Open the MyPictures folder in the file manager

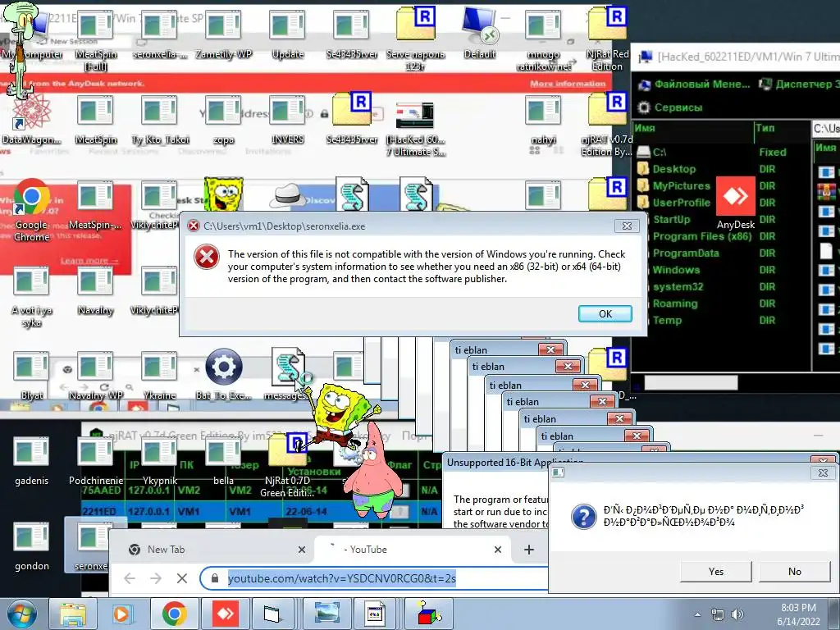tap(681, 186)
